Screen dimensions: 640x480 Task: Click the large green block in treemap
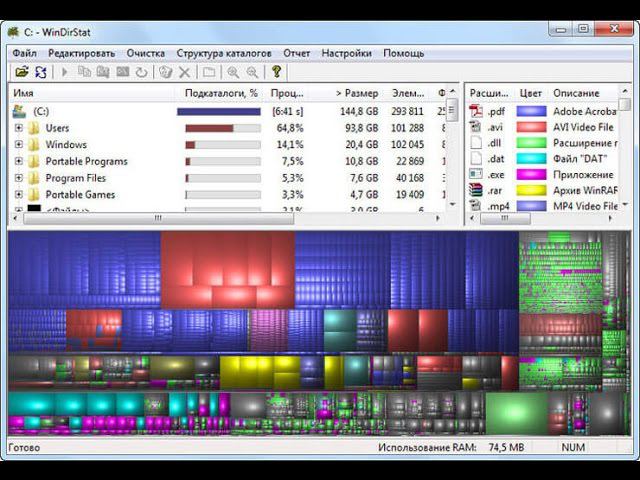tap(516, 413)
